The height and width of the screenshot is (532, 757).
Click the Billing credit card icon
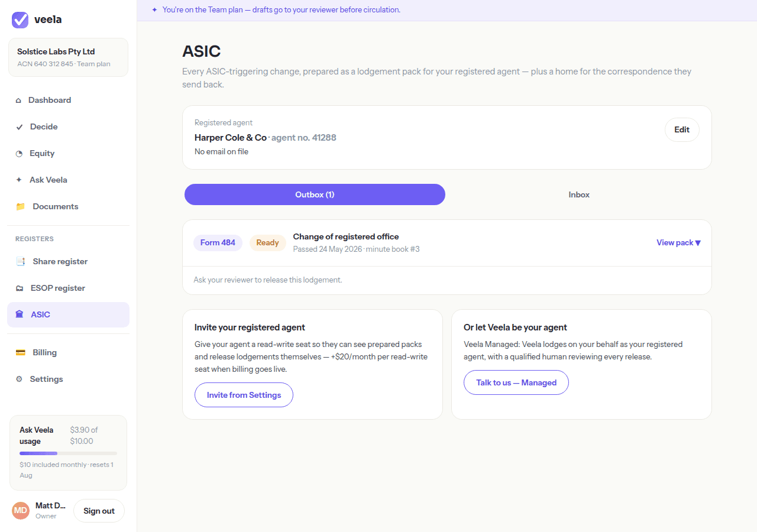click(21, 353)
